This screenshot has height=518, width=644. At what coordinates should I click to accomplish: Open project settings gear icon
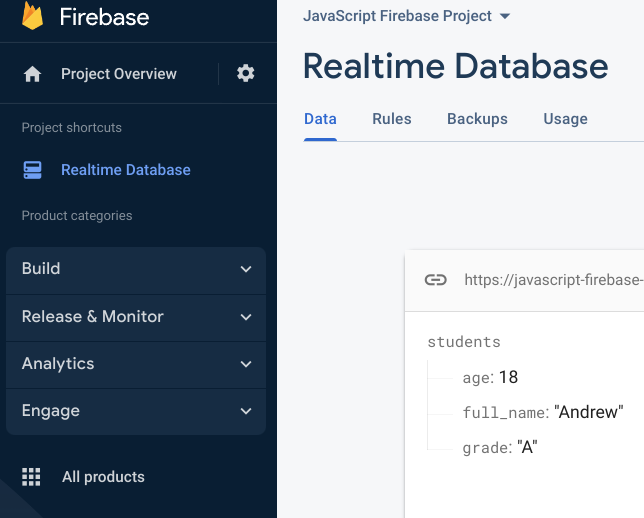click(x=245, y=73)
